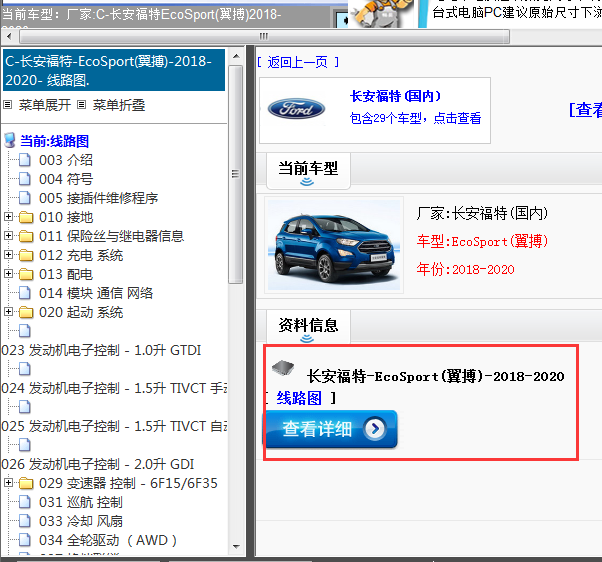Switch to the 当前车型 tab
The image size is (602, 562).
point(308,171)
